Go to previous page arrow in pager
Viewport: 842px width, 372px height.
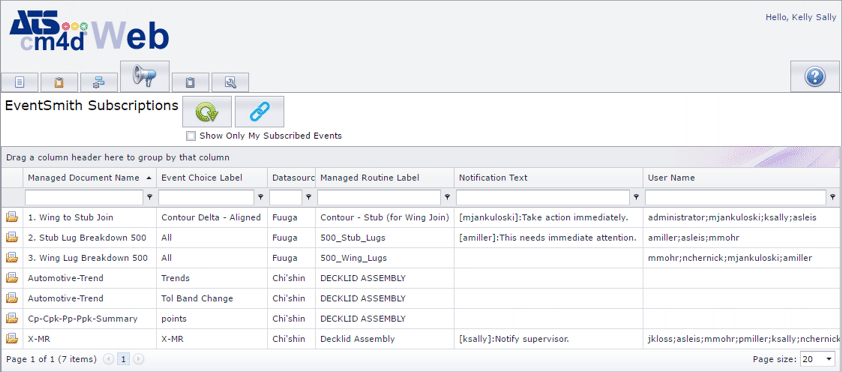[108, 359]
